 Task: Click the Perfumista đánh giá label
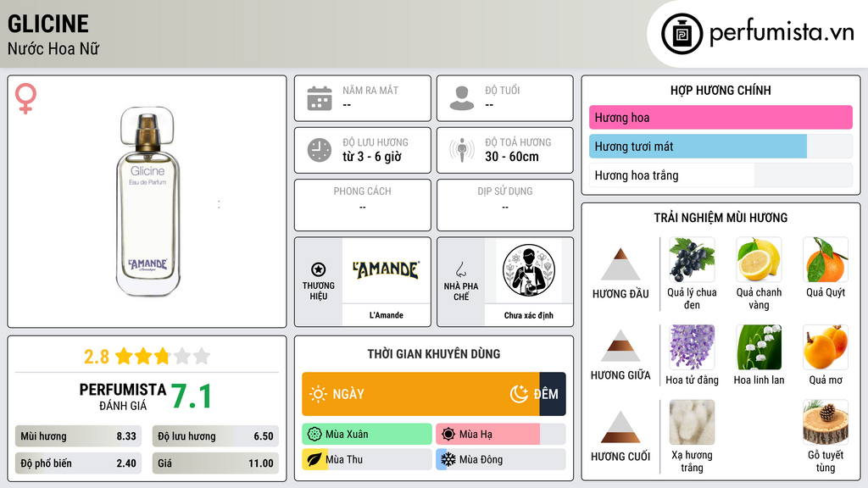123,396
